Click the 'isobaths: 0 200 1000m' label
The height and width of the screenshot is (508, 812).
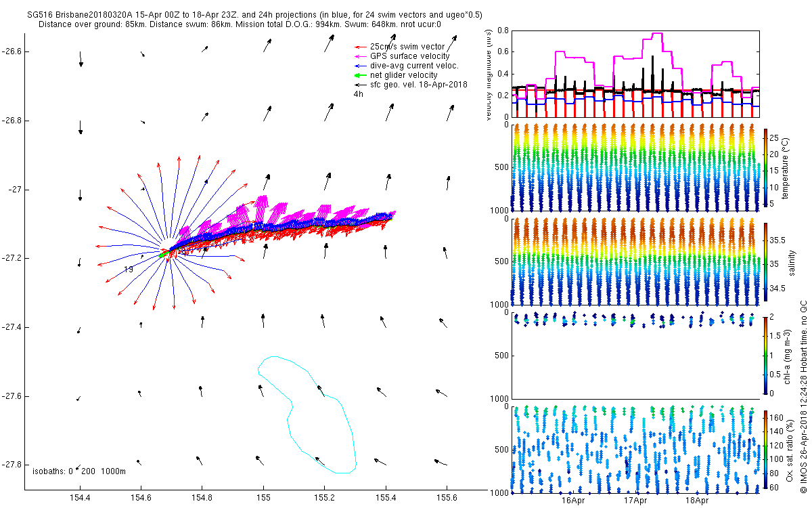coord(78,471)
